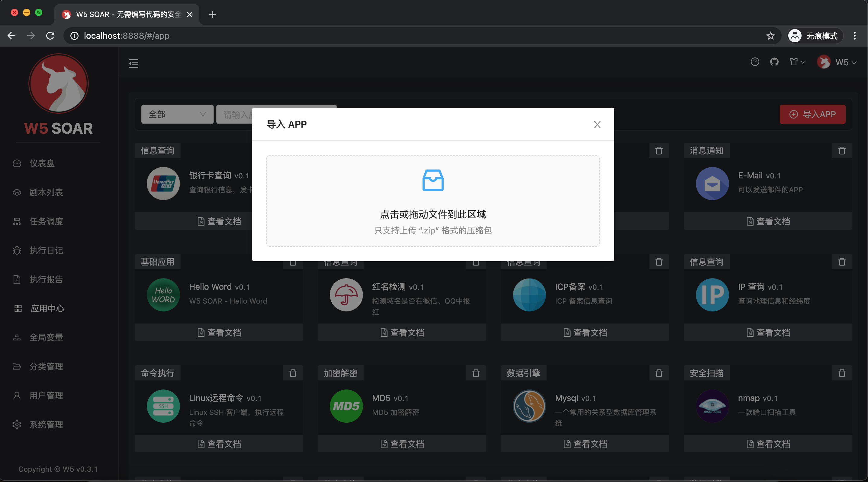Click the inbox upload icon in dialog
The width and height of the screenshot is (868, 482).
433,180
